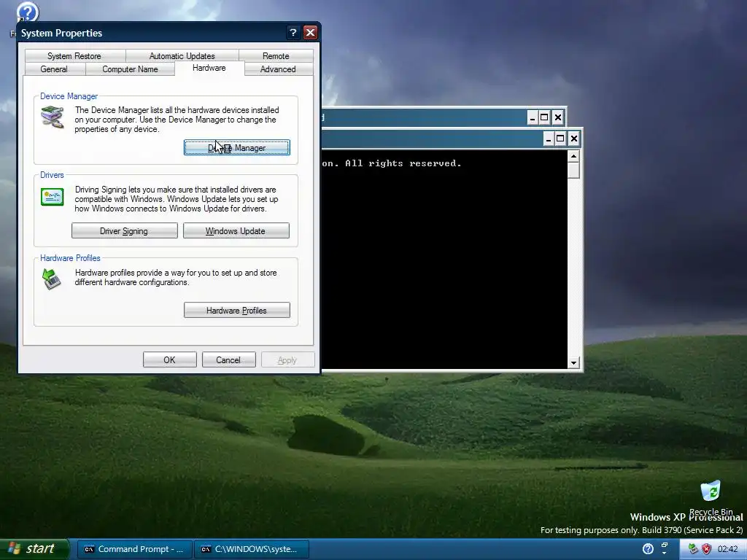
Task: Click the taskbar clock showing 02:42
Action: 727,549
